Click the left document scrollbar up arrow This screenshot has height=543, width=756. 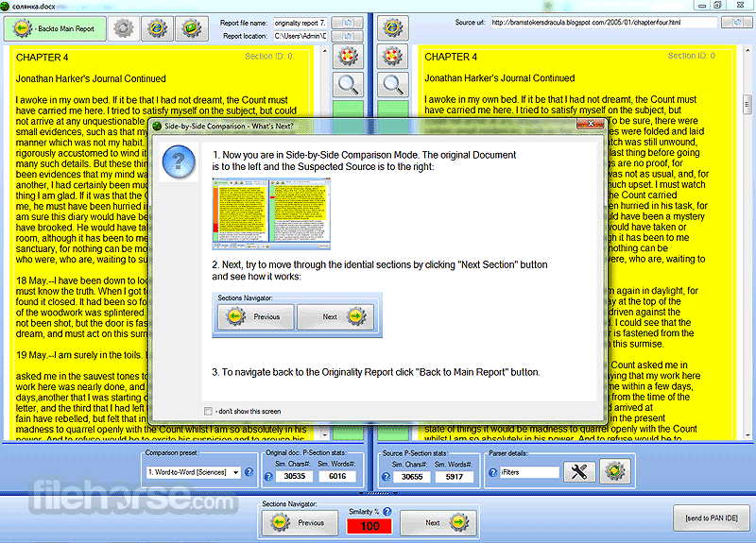point(324,51)
